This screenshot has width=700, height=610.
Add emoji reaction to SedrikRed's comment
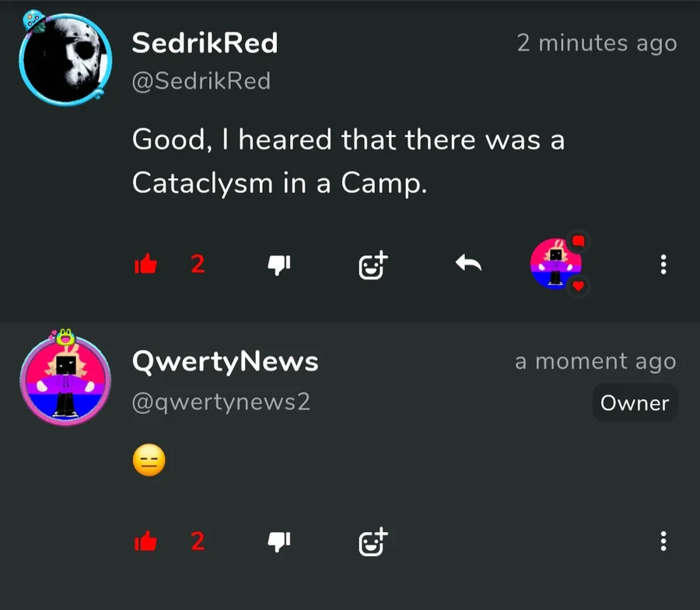373,265
